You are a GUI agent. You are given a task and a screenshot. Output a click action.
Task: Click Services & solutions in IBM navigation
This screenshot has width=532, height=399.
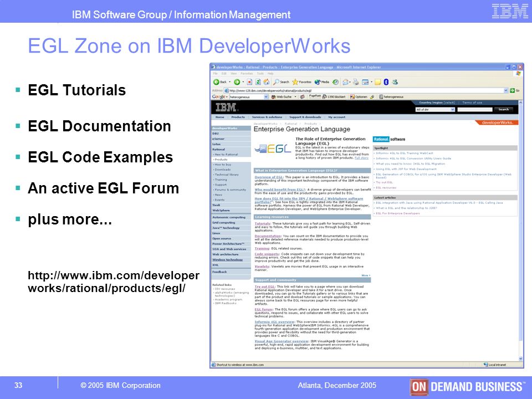tap(267, 117)
